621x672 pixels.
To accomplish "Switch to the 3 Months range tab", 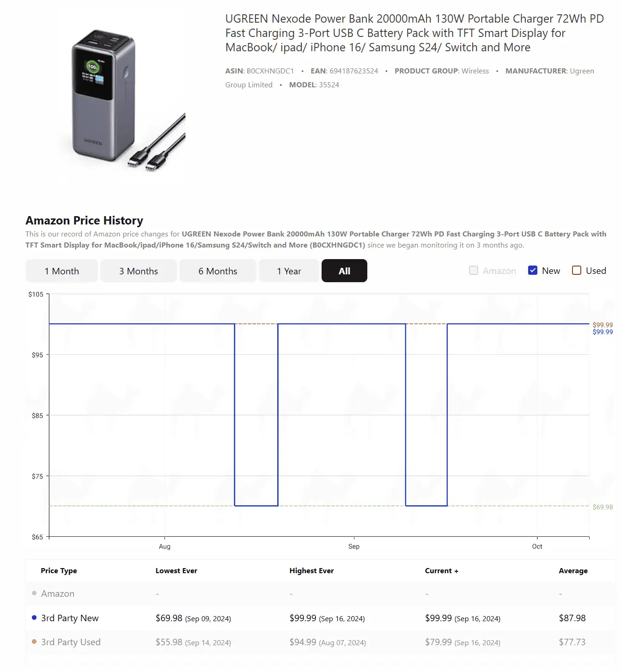I will point(139,271).
